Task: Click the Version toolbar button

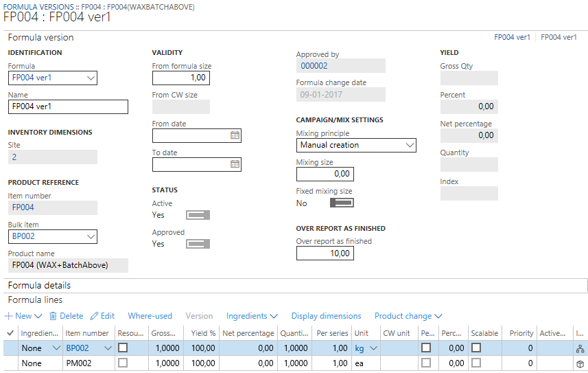Action: point(199,316)
